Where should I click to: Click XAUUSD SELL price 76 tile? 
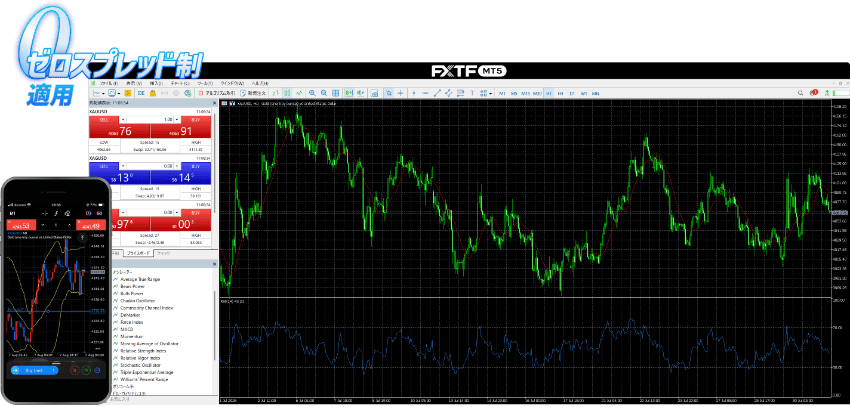(119, 131)
